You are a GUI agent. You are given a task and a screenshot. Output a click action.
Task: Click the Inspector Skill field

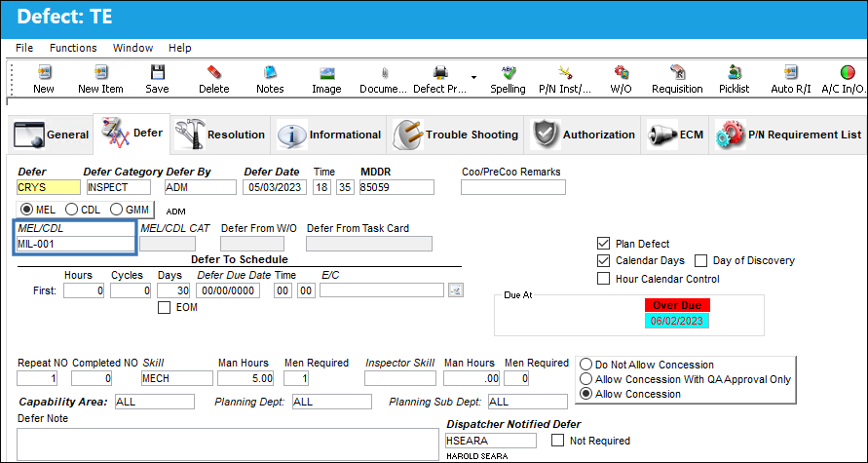click(x=400, y=378)
